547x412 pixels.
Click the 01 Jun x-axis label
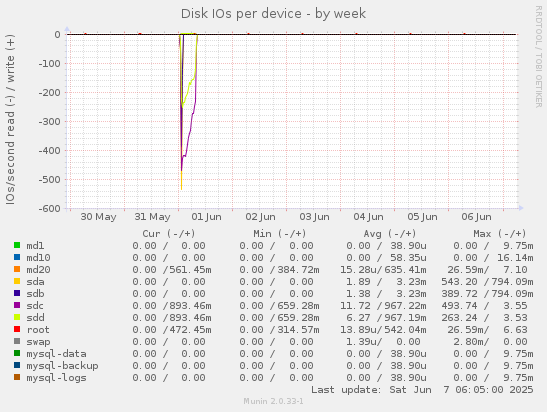(x=207, y=217)
